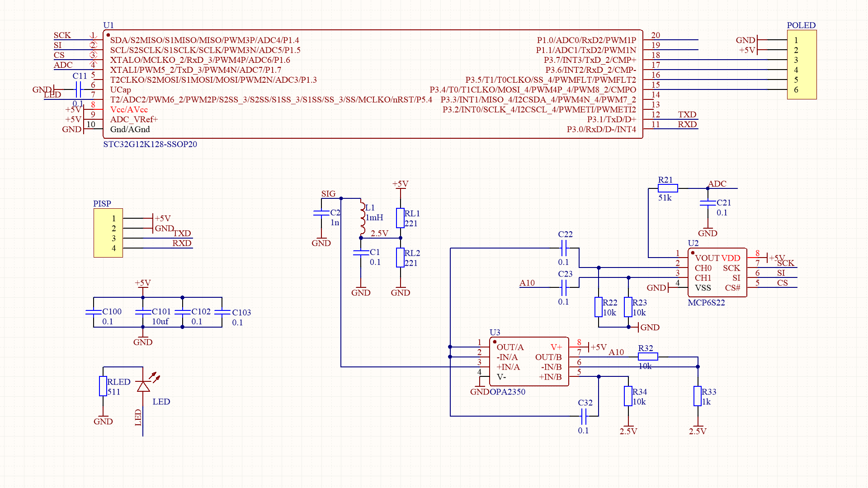This screenshot has height=488, width=868.
Task: Select the C2 1n capacitor symbol
Action: (x=321, y=213)
